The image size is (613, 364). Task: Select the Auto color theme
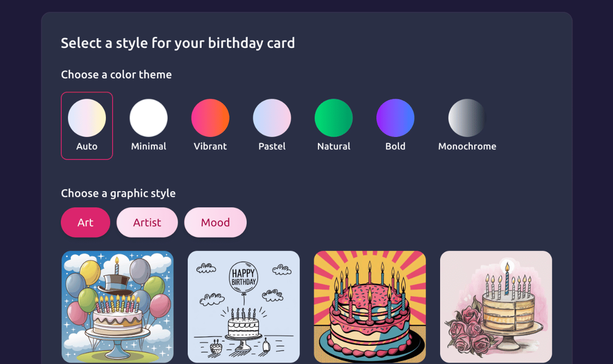click(x=87, y=118)
